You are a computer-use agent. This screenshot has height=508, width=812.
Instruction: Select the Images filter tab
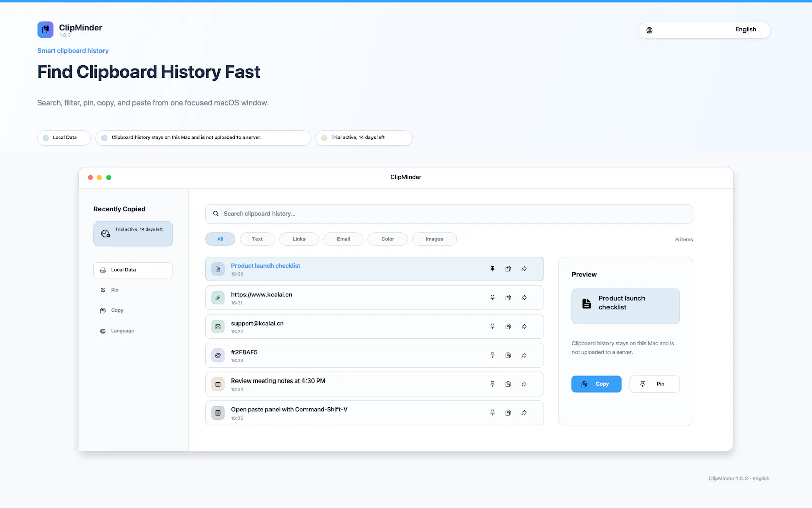point(434,239)
